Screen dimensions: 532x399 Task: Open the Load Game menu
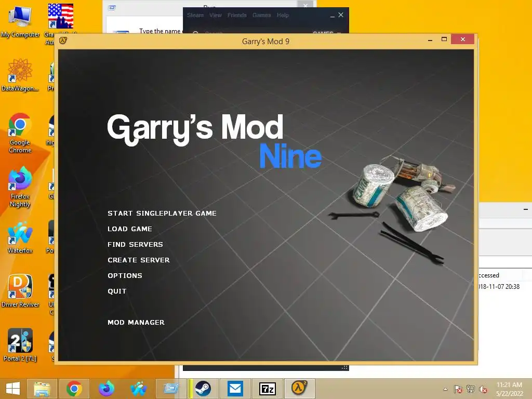tap(129, 229)
